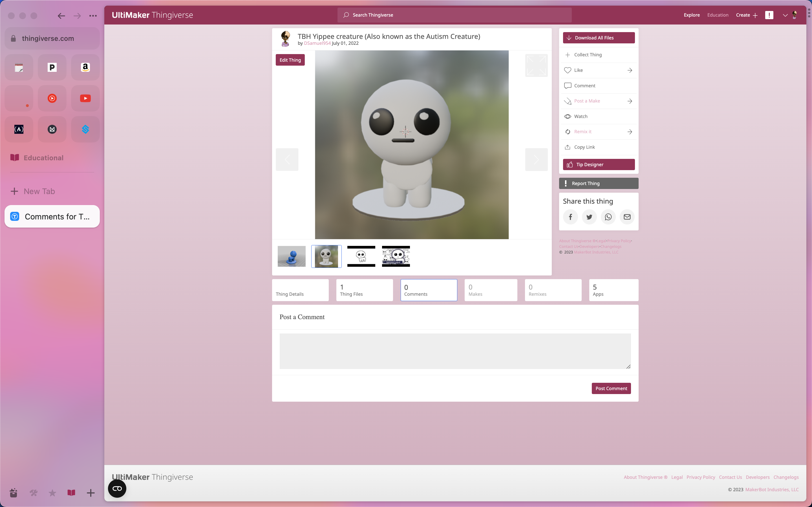Click the browser back navigation arrow

pyautogui.click(x=61, y=15)
